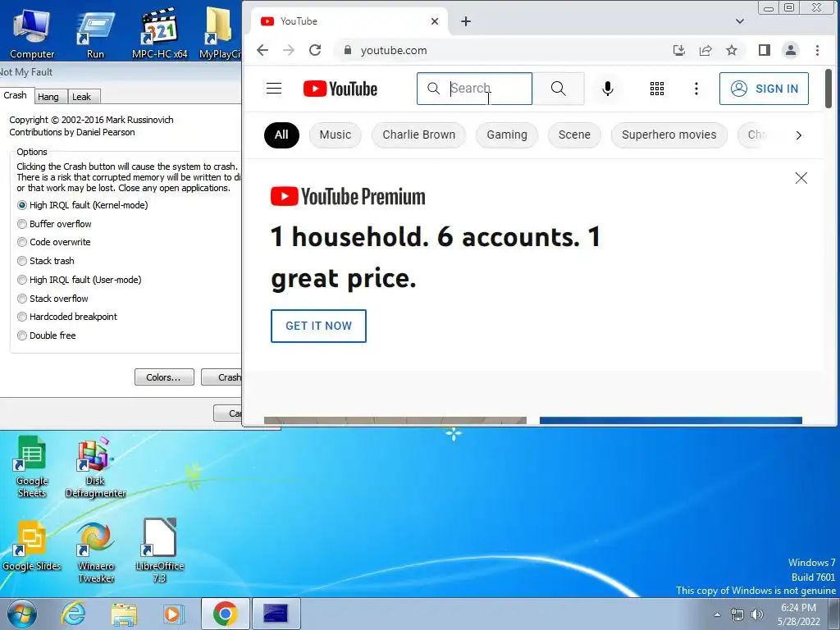Select the All category chip
Image resolution: width=840 pixels, height=630 pixels.
coord(281,135)
